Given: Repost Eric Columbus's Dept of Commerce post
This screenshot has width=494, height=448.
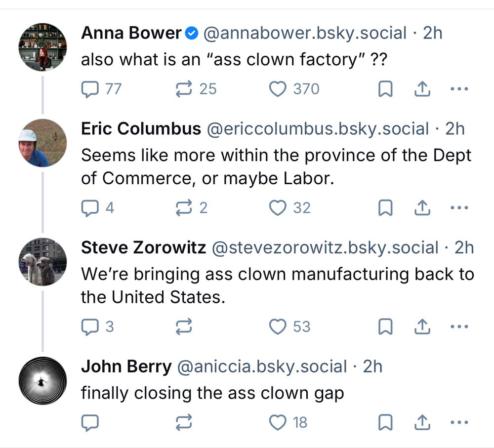Looking at the screenshot, I should [184, 208].
